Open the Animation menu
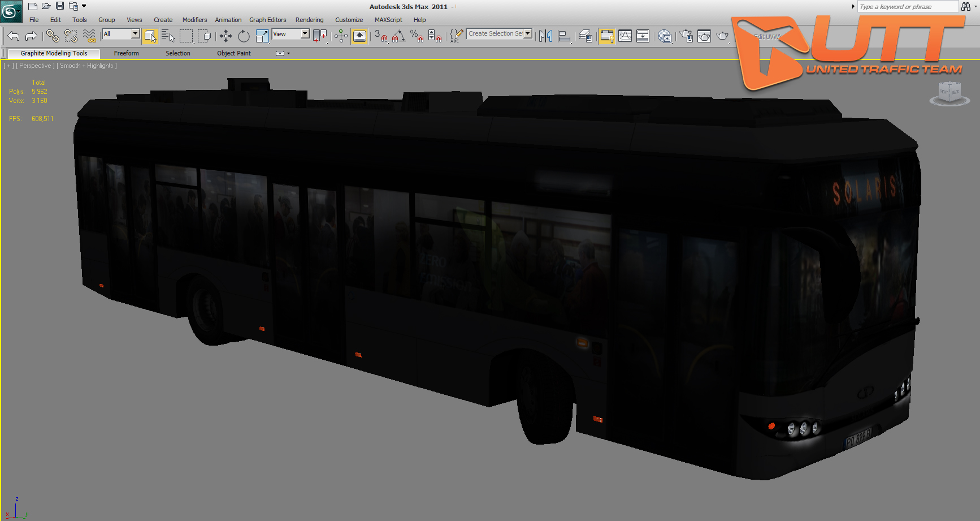This screenshot has width=980, height=521. [228, 20]
